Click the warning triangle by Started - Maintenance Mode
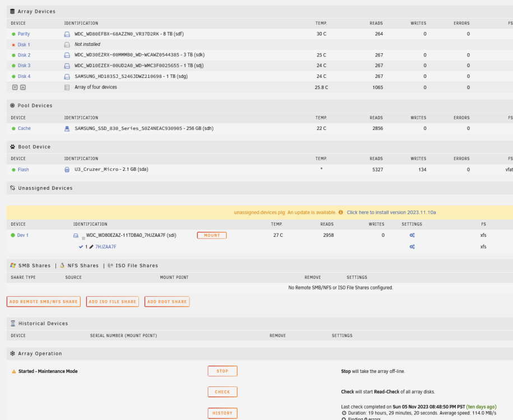The width and height of the screenshot is (513, 420). pyautogui.click(x=14, y=371)
